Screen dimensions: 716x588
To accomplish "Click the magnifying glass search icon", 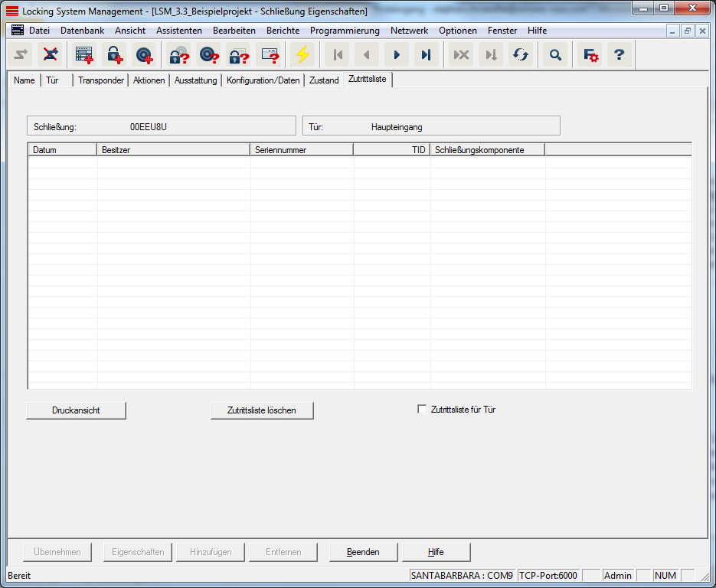I will (x=555, y=55).
